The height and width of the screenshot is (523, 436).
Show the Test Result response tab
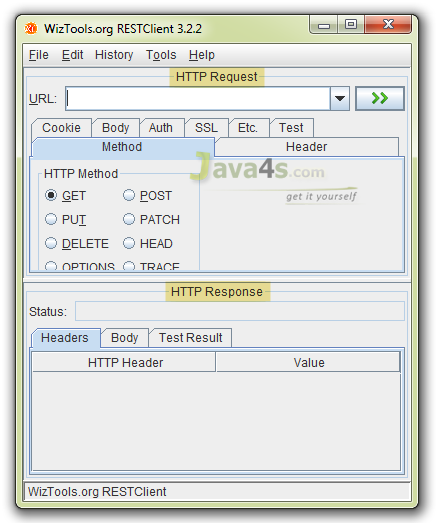[x=190, y=338]
